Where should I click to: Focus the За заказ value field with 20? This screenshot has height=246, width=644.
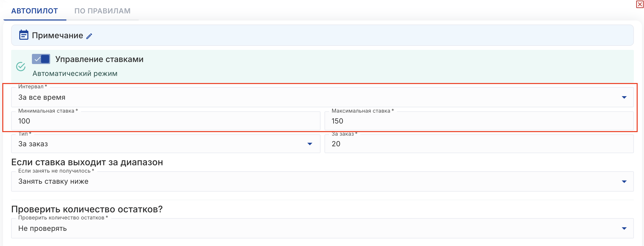[479, 144]
